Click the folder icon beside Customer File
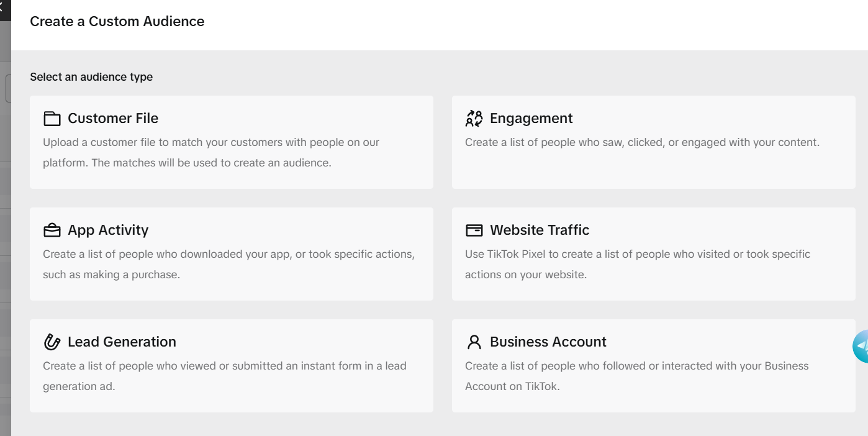868x436 pixels. 52,119
